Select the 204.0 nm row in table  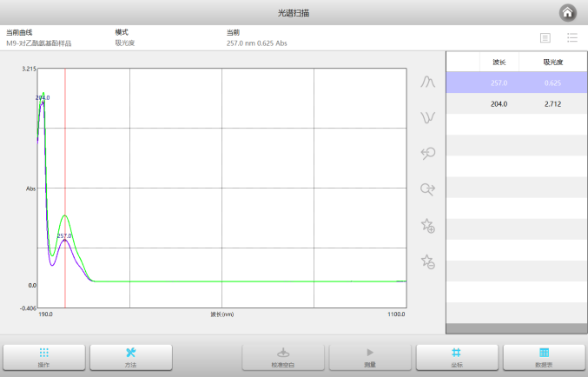click(x=517, y=103)
